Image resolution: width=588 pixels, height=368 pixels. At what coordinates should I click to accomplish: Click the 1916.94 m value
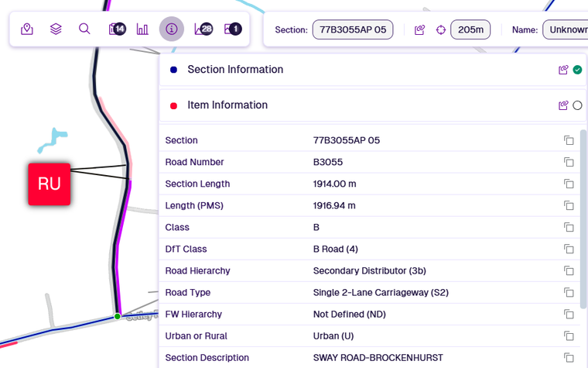click(x=334, y=206)
